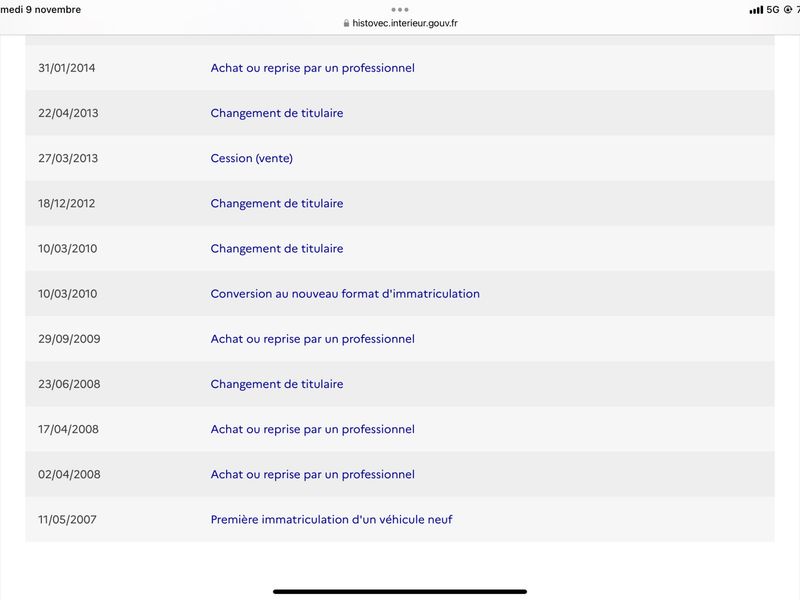Select 'Changement de titulaire' dated 18/12/2012

(x=277, y=203)
